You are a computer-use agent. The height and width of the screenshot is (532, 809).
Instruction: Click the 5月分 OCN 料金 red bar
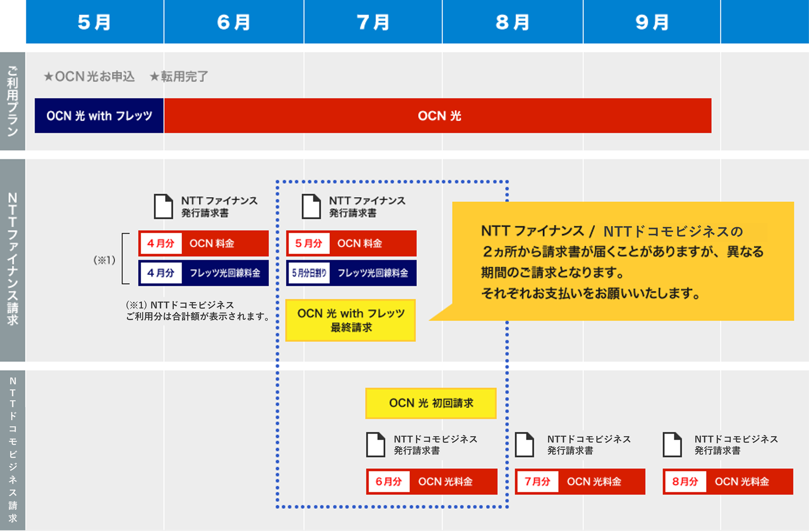pos(351,243)
